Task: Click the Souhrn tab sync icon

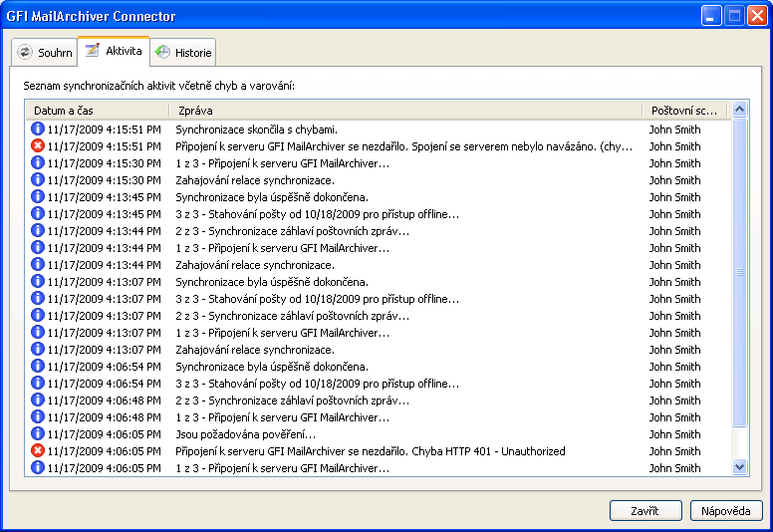Action: pyautogui.click(x=25, y=52)
